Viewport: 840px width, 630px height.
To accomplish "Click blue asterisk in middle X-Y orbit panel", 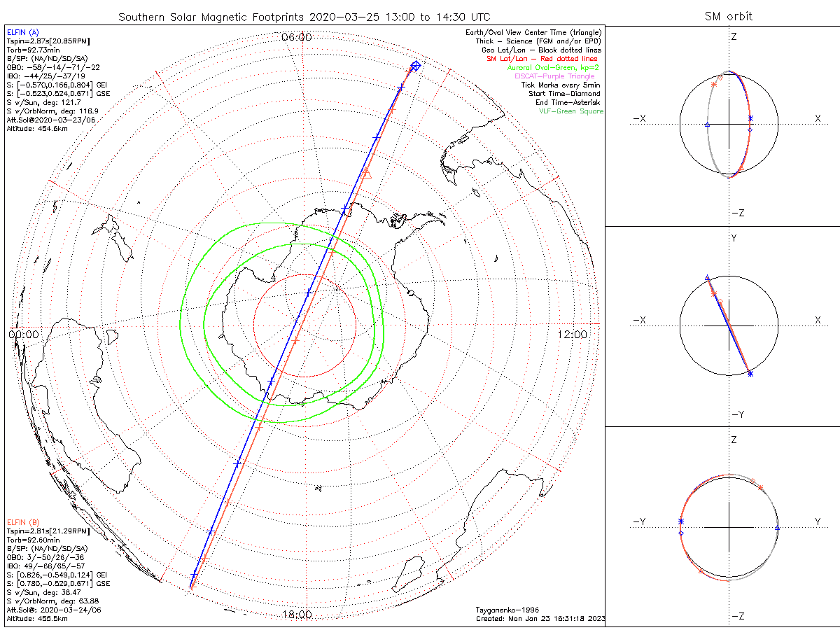I will (x=750, y=374).
